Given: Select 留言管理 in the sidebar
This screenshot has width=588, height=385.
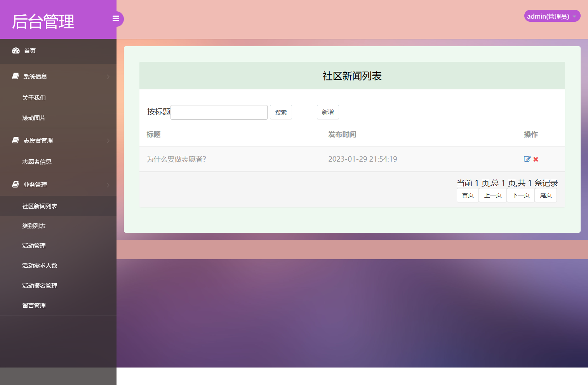Looking at the screenshot, I should pos(34,305).
